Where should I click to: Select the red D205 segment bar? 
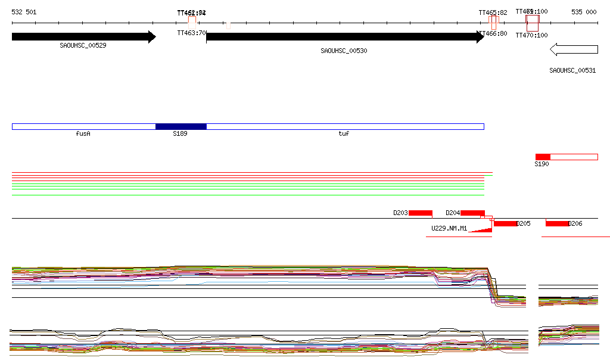[506, 223]
